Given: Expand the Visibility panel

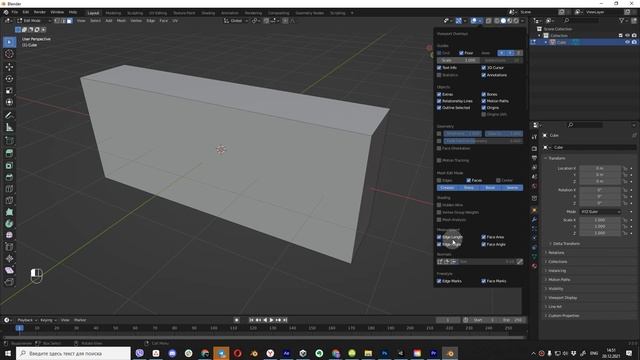Looking at the screenshot, I should click(556, 289).
